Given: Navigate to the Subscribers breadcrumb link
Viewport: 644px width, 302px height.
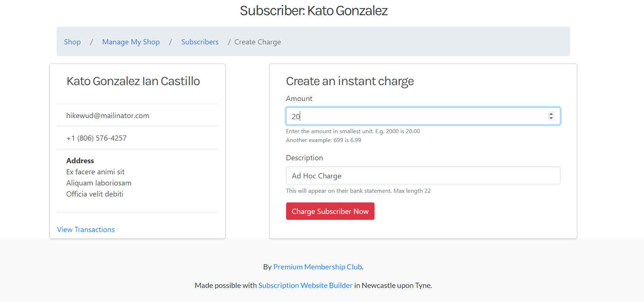Looking at the screenshot, I should (x=200, y=42).
